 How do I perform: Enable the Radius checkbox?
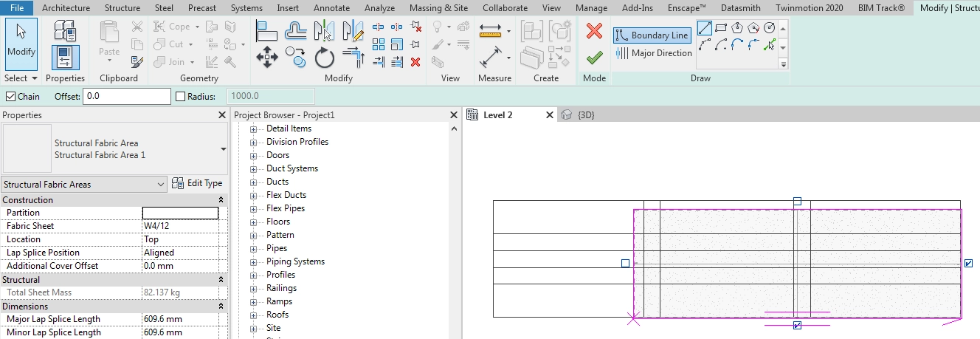click(181, 97)
